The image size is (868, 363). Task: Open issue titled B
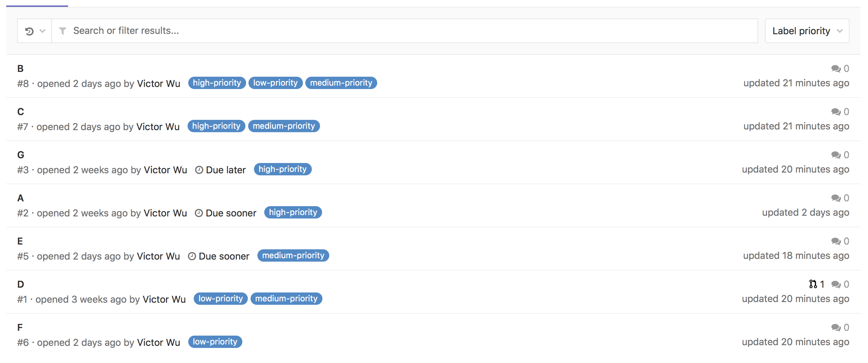coord(20,68)
